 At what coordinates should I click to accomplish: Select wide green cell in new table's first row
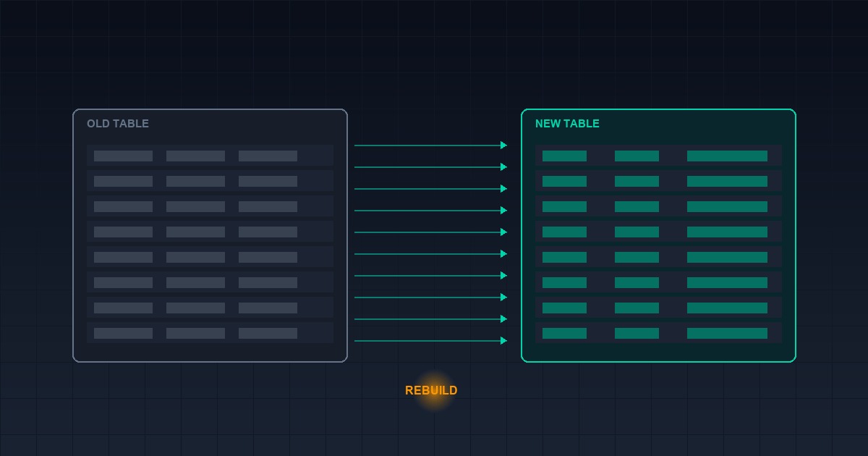pyautogui.click(x=727, y=156)
